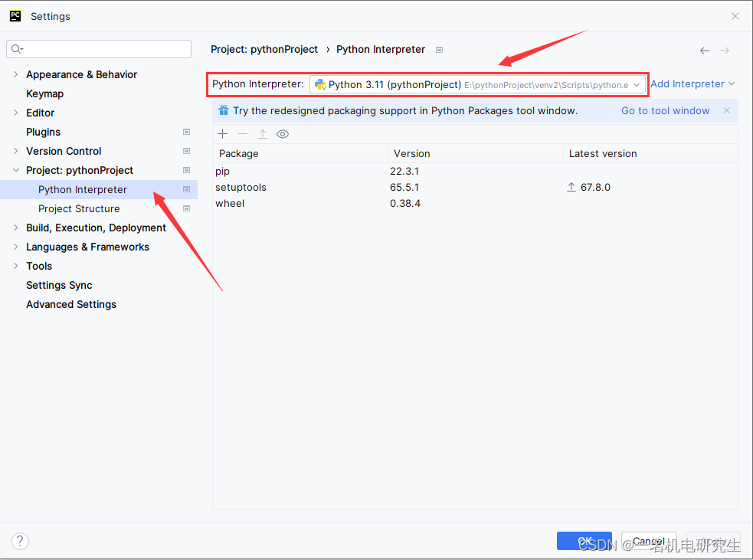This screenshot has height=560, width=753.
Task: Click the Project: pythonProject sidebar label
Action: (80, 171)
